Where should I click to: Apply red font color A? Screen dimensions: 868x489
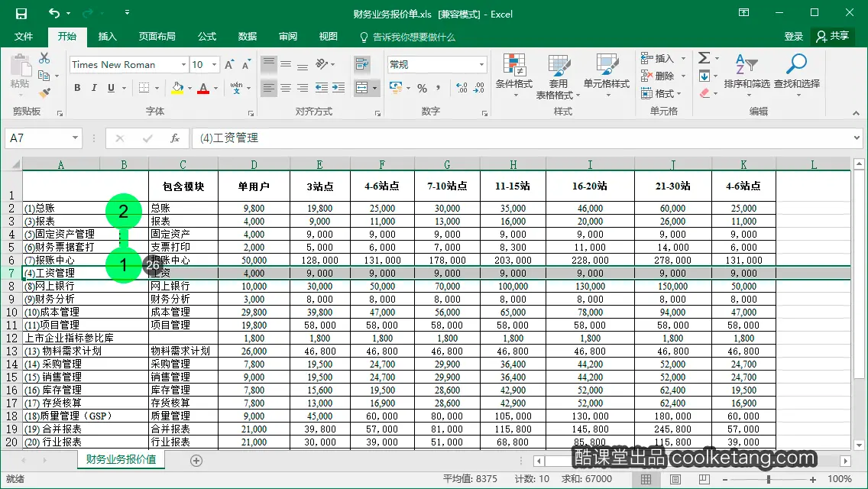(x=203, y=88)
